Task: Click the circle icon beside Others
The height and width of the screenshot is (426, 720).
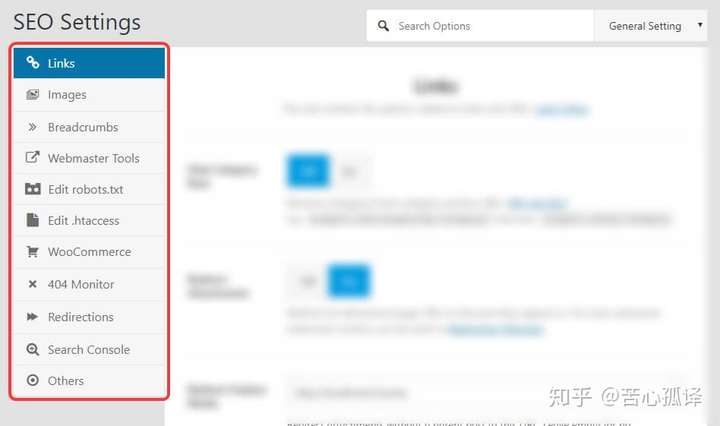Action: [x=33, y=380]
